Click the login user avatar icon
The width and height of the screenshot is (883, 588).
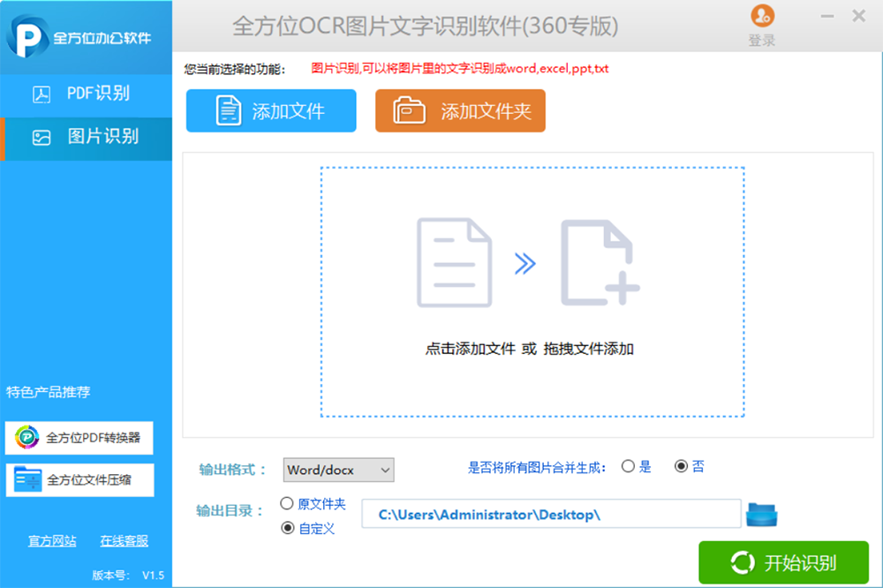pos(761,16)
